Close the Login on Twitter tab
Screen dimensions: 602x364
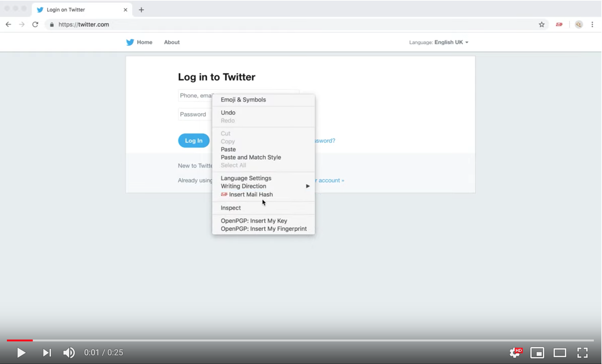click(x=125, y=10)
